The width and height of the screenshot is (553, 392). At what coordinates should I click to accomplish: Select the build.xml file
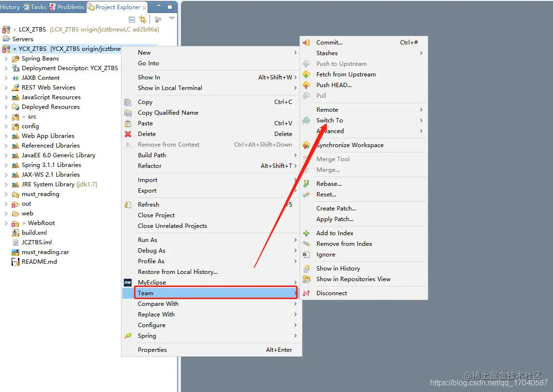(34, 232)
